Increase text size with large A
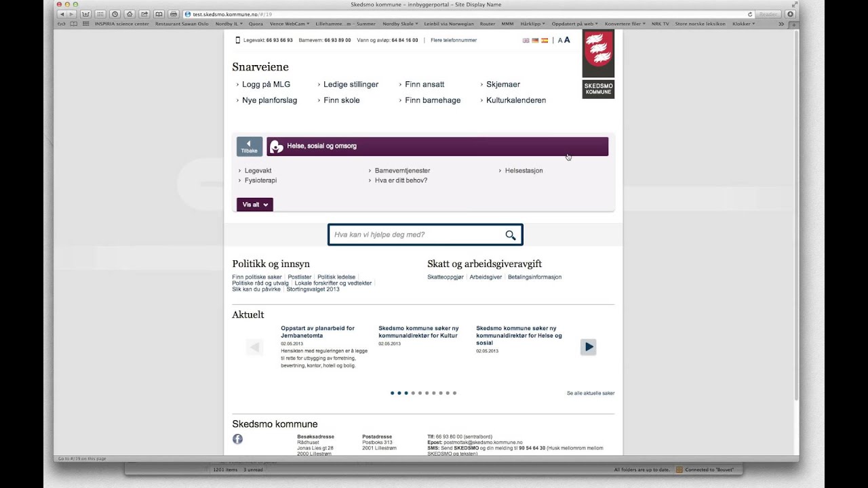This screenshot has height=488, width=868. (567, 40)
